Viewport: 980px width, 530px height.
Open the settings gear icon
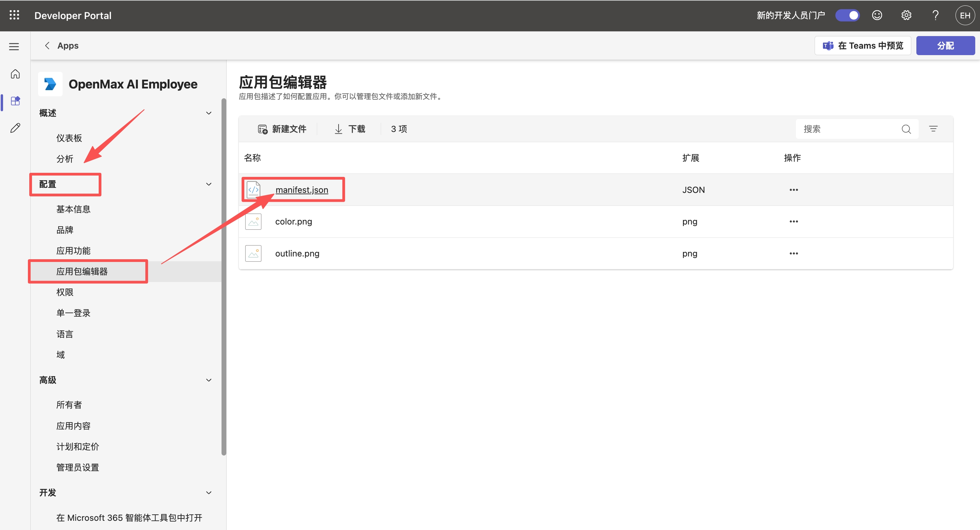click(x=906, y=15)
